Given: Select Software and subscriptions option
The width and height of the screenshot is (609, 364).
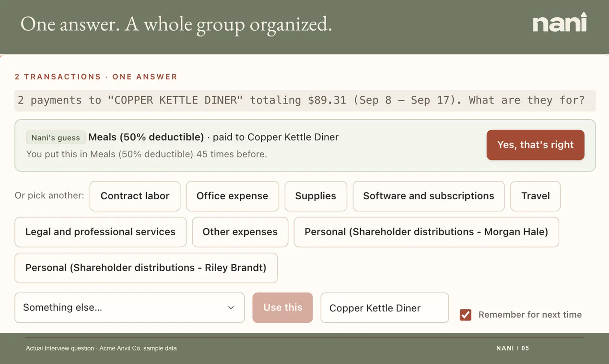Looking at the screenshot, I should pos(429,196).
